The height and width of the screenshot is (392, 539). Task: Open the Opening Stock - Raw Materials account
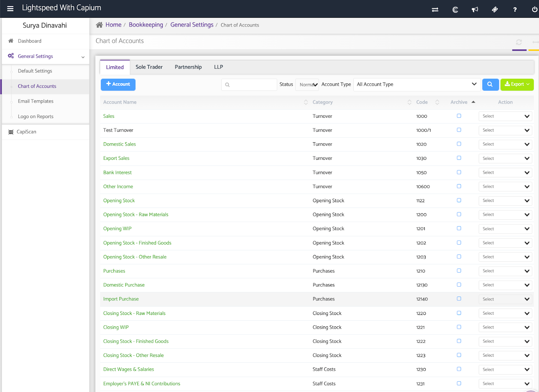point(136,215)
